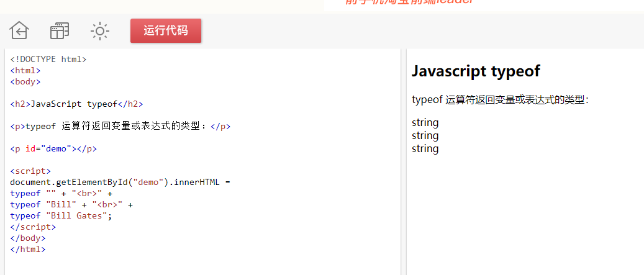The width and height of the screenshot is (644, 275).
Task: Click the typeof "" + "<br>" line
Action: tap(61, 193)
